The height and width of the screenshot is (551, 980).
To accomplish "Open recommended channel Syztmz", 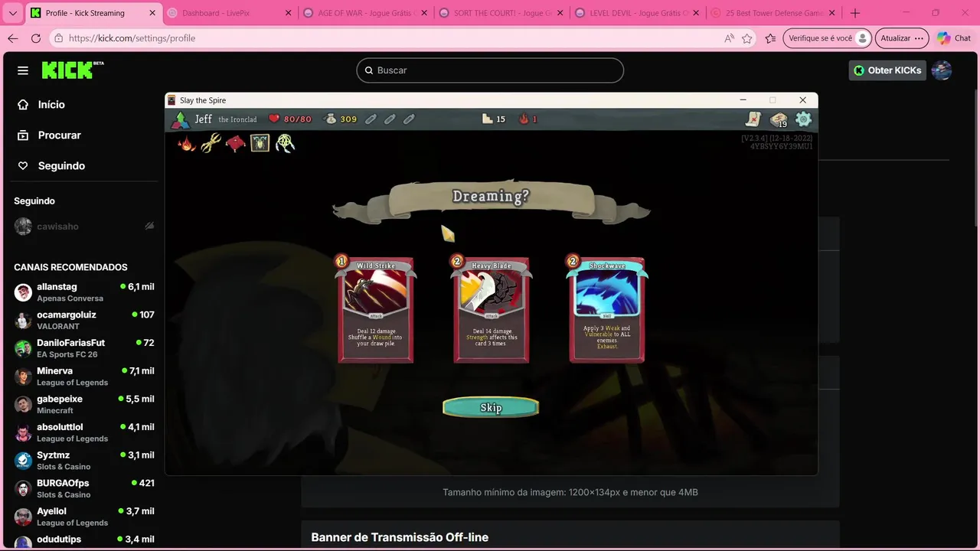I will click(84, 461).
